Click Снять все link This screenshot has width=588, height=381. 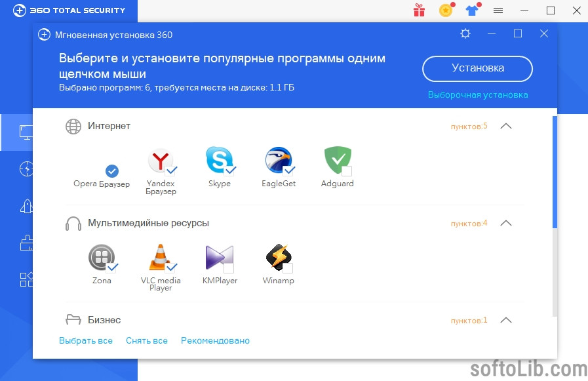(147, 340)
